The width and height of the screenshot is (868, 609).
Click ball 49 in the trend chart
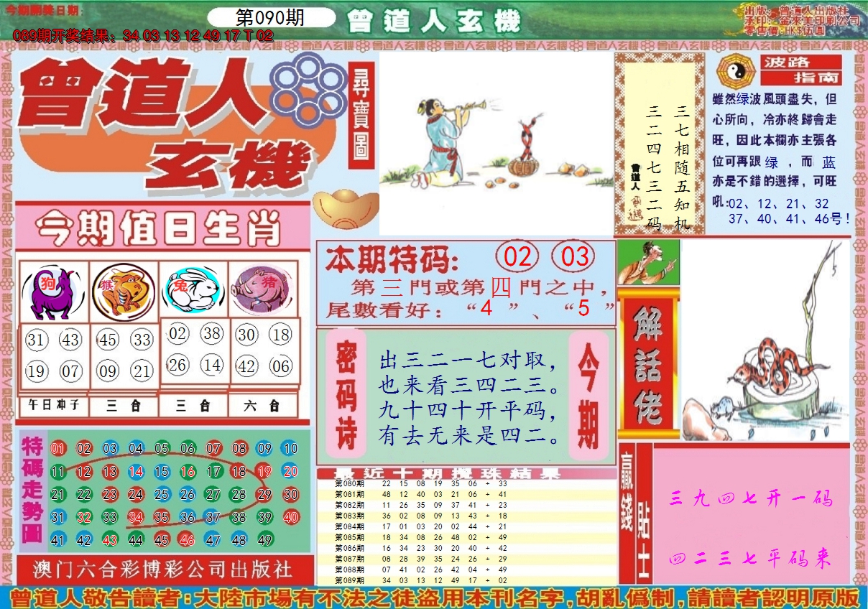click(x=264, y=540)
